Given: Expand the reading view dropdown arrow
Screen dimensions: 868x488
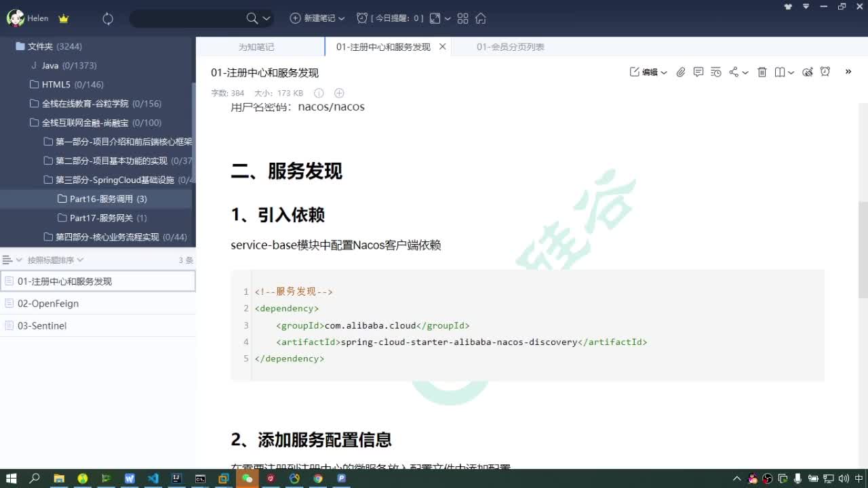Looking at the screenshot, I should 791,73.
